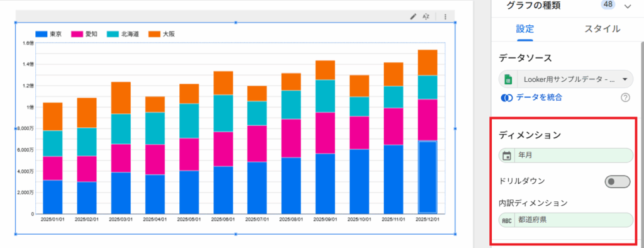This screenshot has height=248, width=644.
Task: Click the 2025/06/01 axis label
Action: tap(223, 219)
